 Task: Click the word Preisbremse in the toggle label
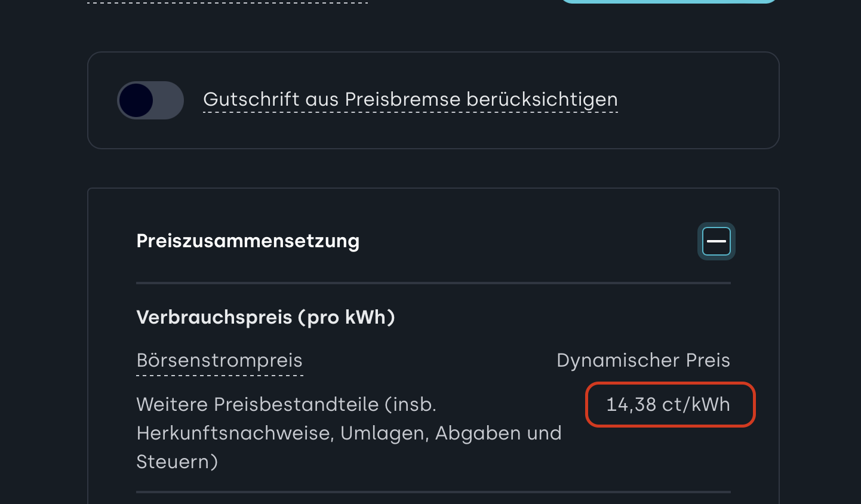(402, 100)
